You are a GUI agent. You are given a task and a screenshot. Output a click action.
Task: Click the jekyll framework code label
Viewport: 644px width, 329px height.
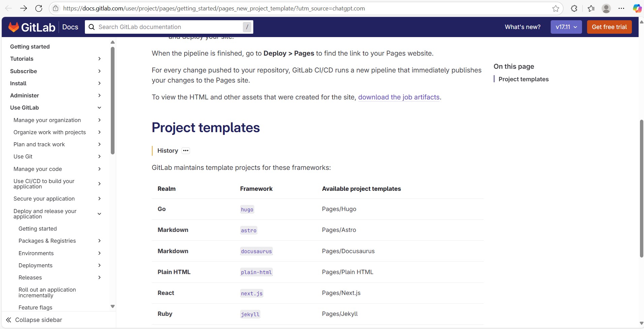click(250, 314)
